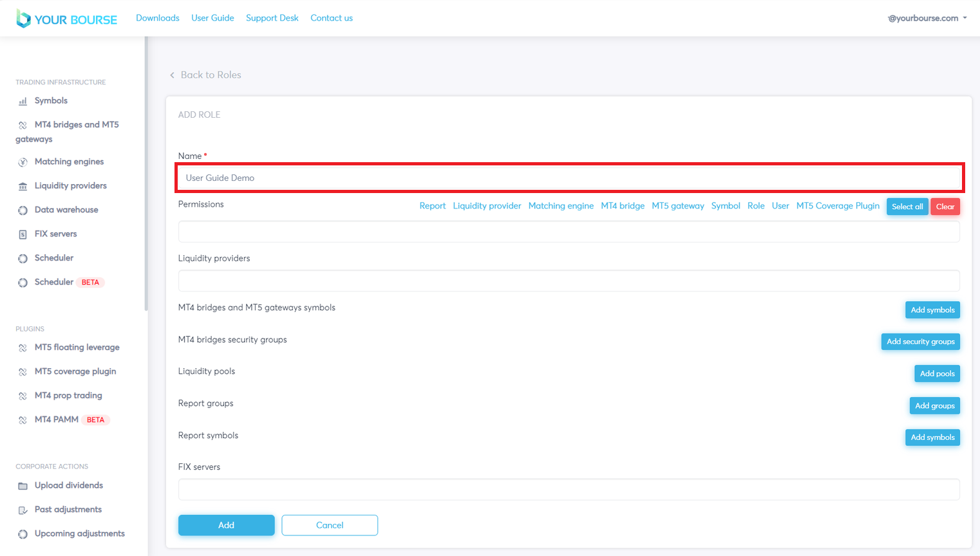
Task: Open Past adjustments page
Action: tap(68, 509)
